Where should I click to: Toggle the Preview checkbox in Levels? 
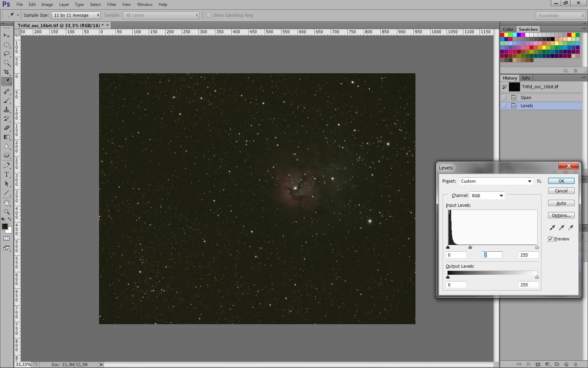click(x=551, y=239)
